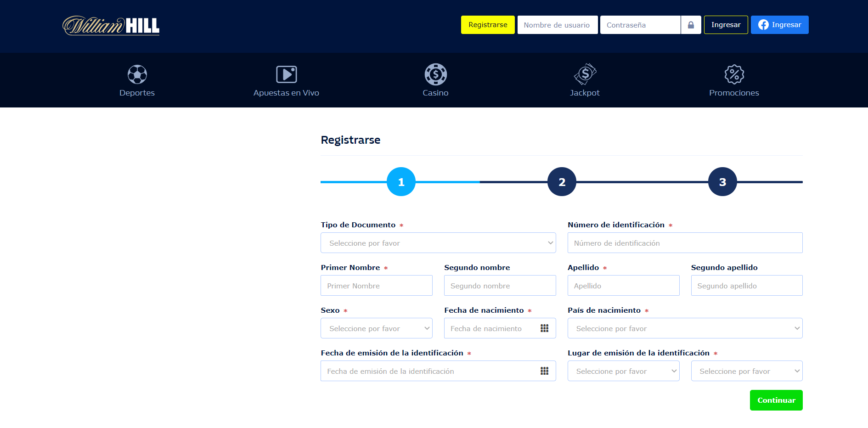Focus the Segundo apellido field
The height and width of the screenshot is (428, 868).
pos(747,286)
